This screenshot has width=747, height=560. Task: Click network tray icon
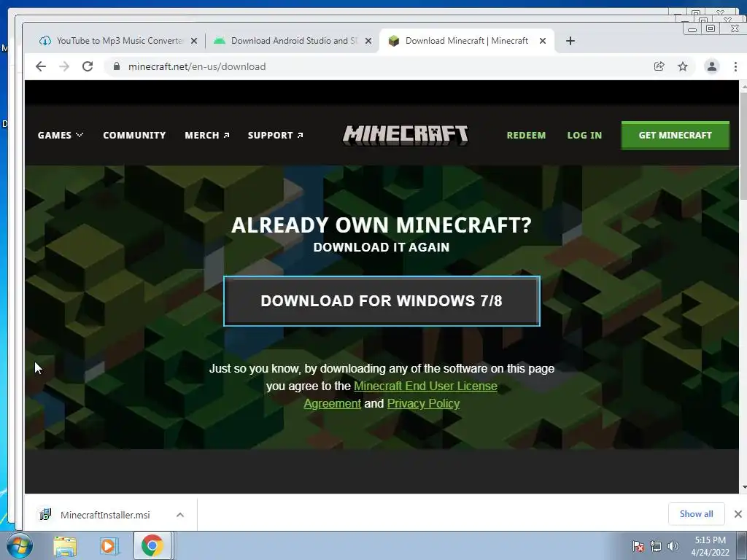click(656, 546)
